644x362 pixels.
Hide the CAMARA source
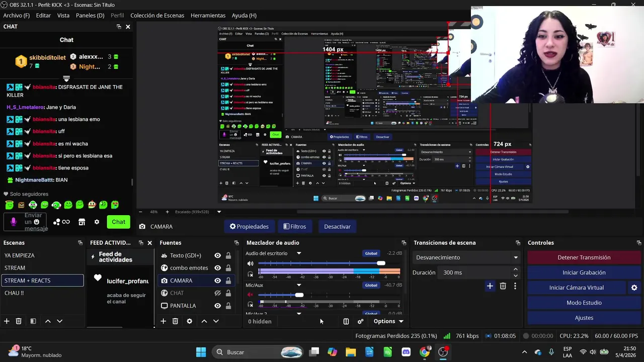tap(217, 281)
